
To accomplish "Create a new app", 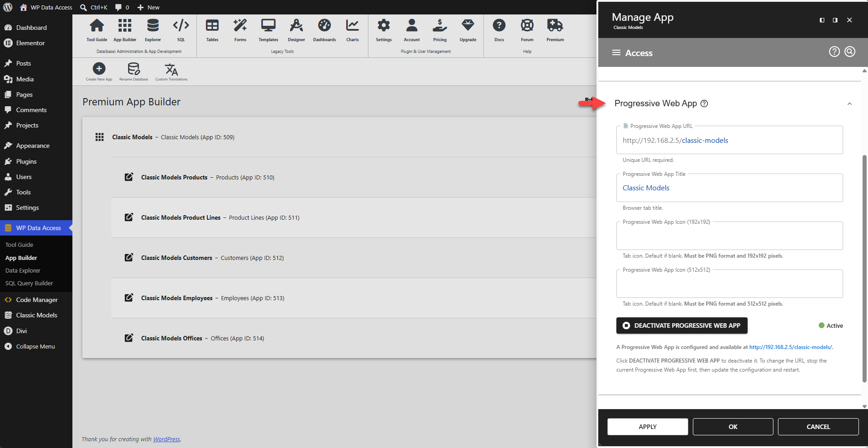I will tap(99, 71).
